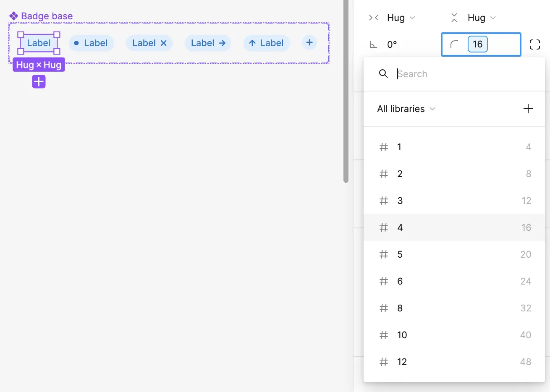Select the plus-only badge variant
550x392 pixels.
[x=309, y=42]
